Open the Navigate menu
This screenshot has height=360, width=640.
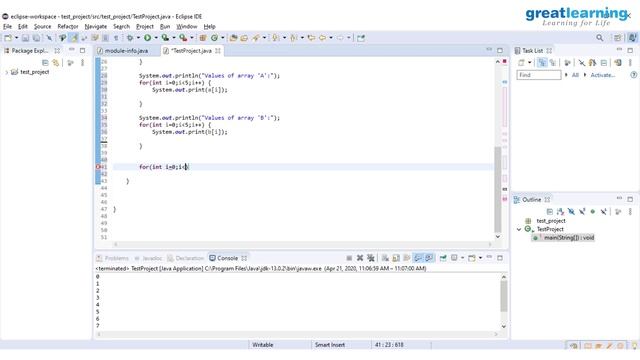pyautogui.click(x=96, y=27)
